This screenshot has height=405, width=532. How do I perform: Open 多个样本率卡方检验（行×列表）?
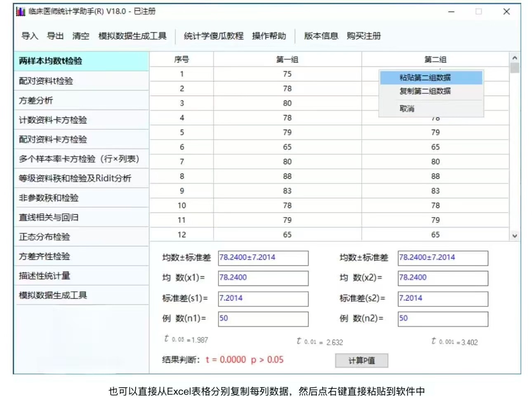pos(81,159)
